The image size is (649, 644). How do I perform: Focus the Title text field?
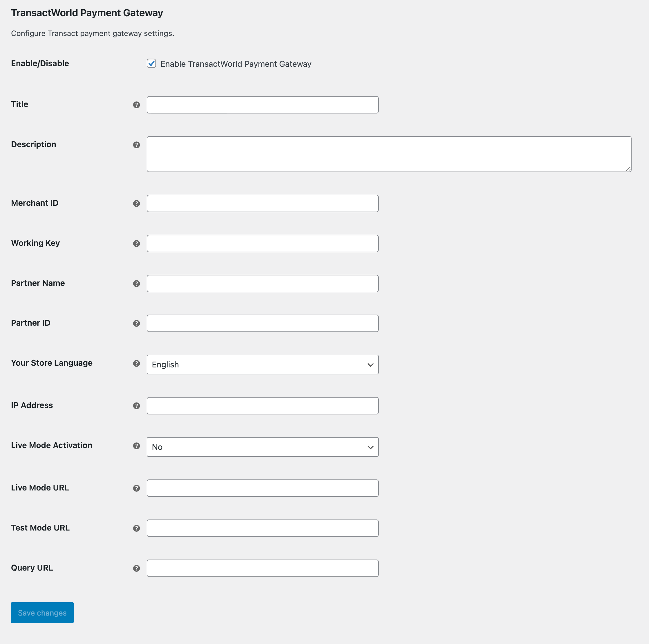pos(262,105)
